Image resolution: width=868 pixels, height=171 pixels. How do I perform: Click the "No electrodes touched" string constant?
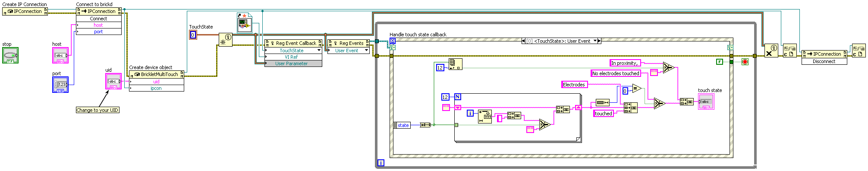(616, 73)
